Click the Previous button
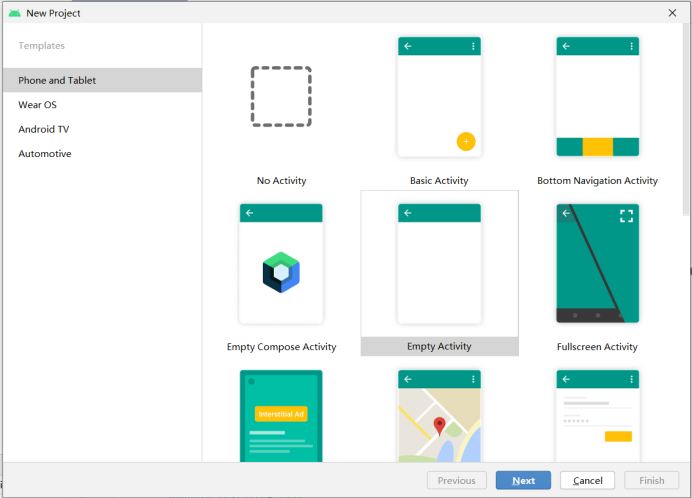 [x=457, y=480]
